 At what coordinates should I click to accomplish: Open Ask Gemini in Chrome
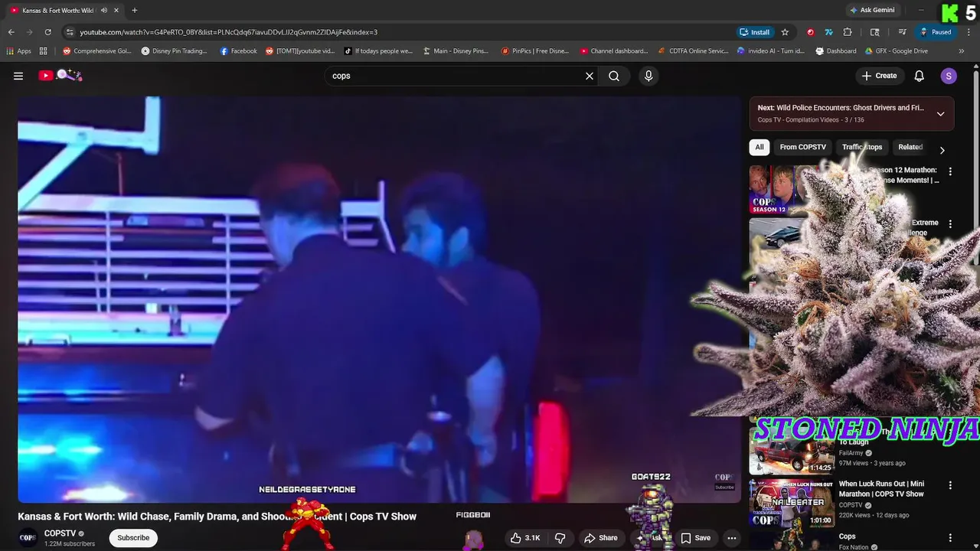pyautogui.click(x=872, y=10)
